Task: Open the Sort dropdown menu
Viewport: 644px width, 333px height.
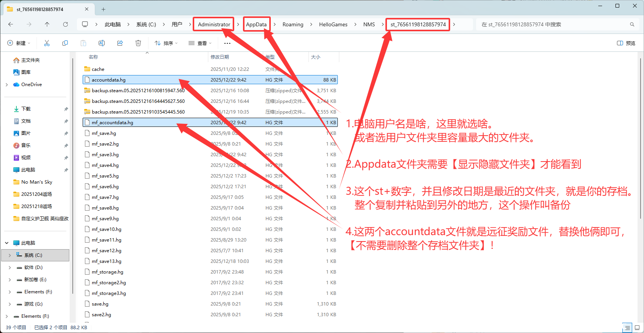Action: coord(166,43)
